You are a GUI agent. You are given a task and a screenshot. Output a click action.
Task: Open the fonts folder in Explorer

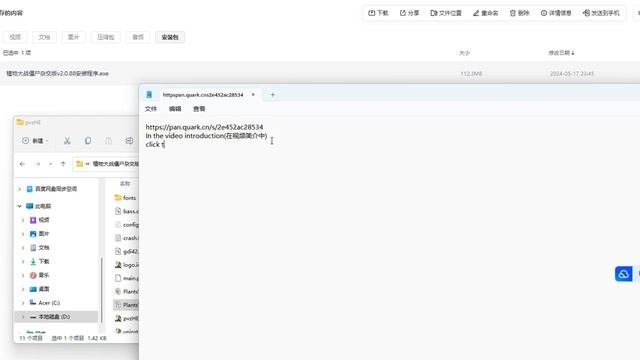(x=126, y=198)
